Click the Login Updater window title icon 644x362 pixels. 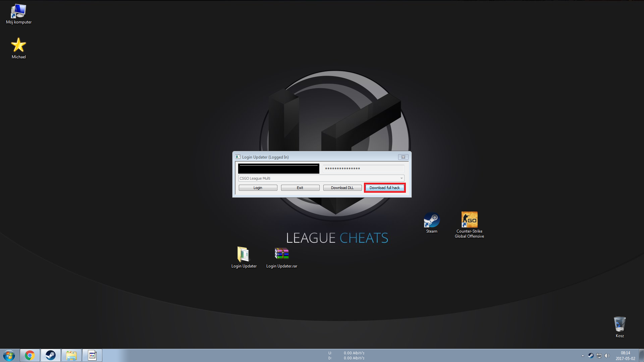(x=238, y=157)
